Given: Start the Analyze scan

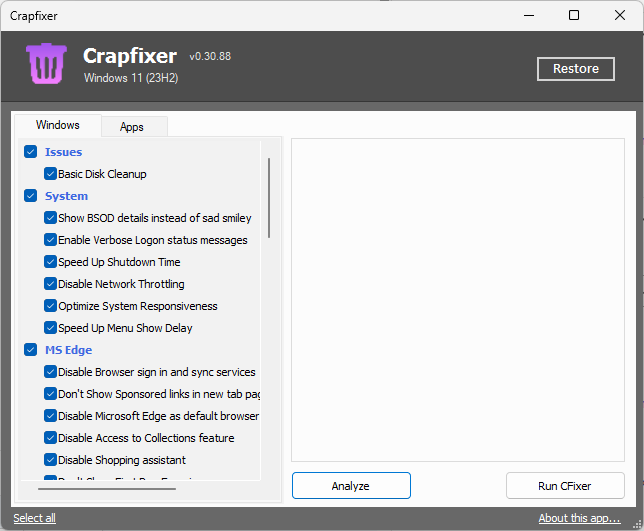Looking at the screenshot, I should point(351,486).
